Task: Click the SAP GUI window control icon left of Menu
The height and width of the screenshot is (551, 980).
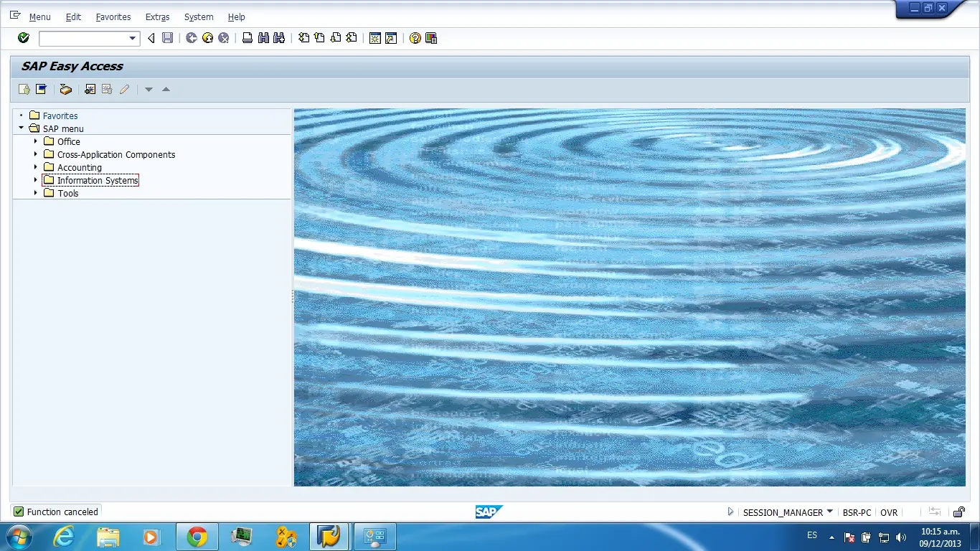Action: [15, 16]
